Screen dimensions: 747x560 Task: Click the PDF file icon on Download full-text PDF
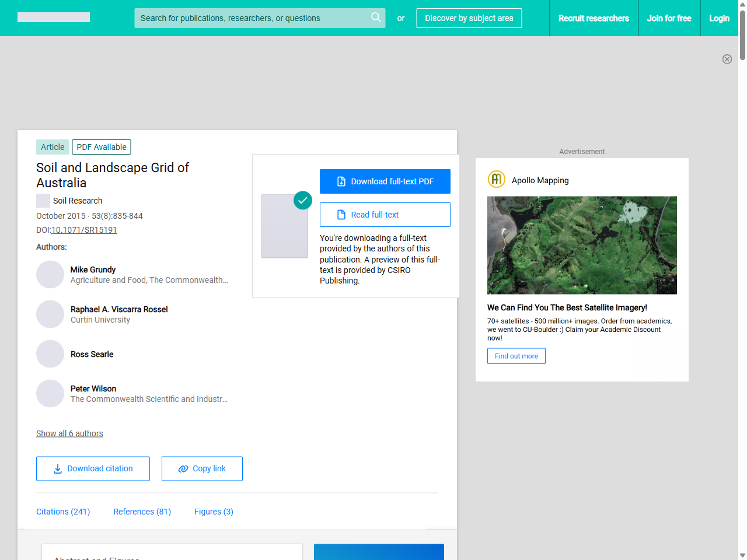341,181
